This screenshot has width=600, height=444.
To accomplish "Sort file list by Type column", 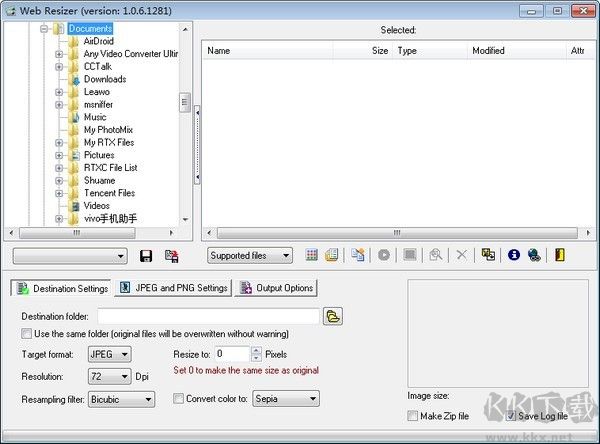I will [430, 51].
